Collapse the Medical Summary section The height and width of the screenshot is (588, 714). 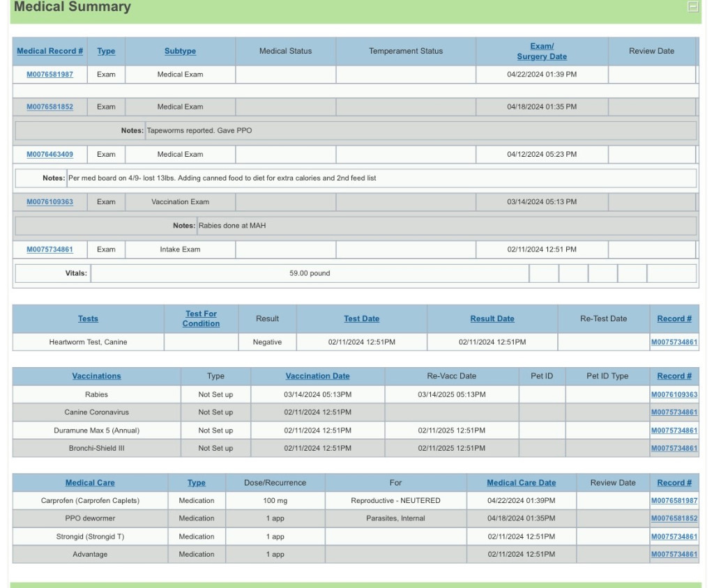coord(692,6)
